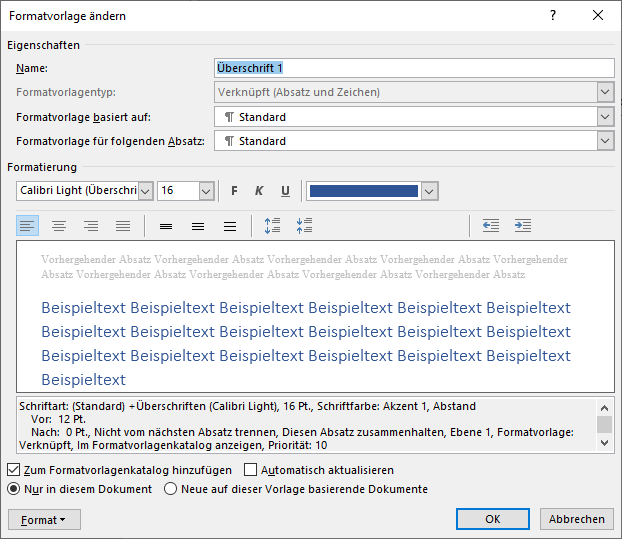Click the Abbrechen button
Viewport: 622px width, 539px height.
(x=577, y=519)
